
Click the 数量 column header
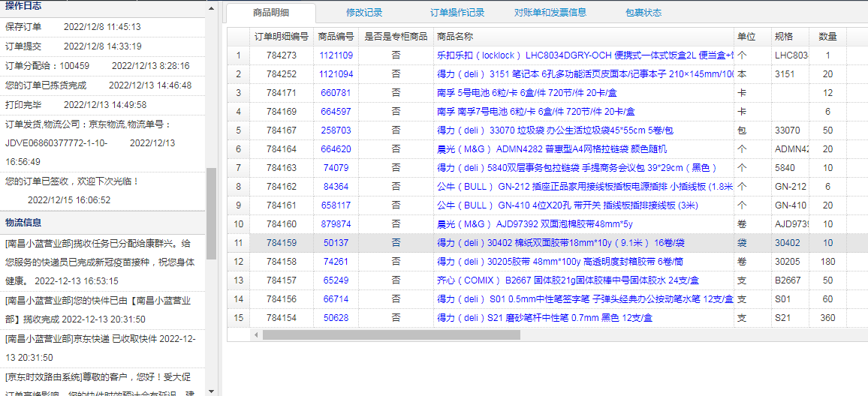[827, 37]
